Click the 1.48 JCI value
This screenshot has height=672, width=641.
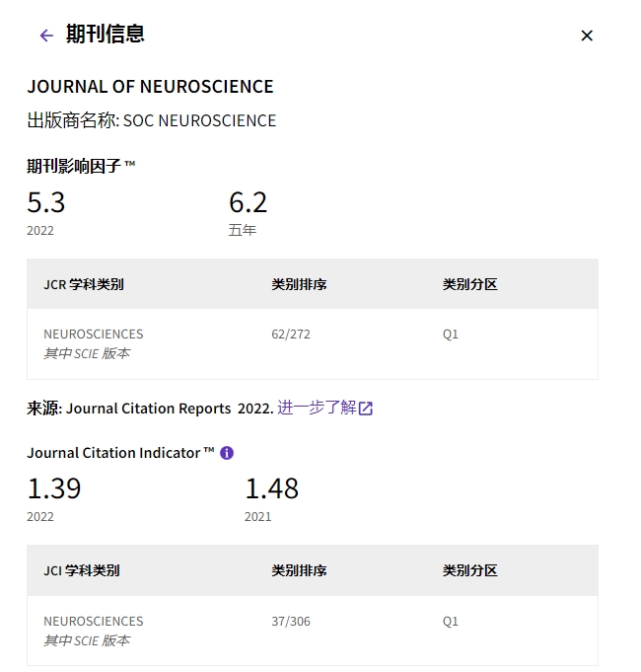[x=271, y=488]
